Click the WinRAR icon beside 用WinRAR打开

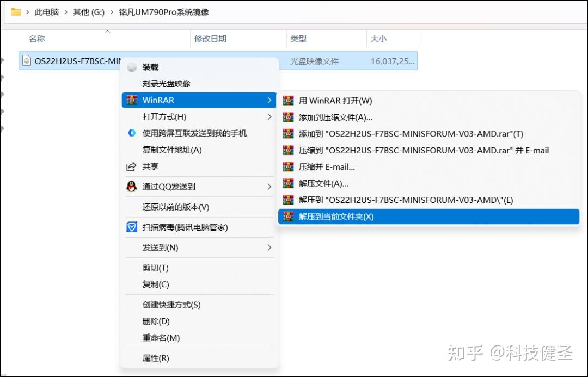click(x=288, y=101)
